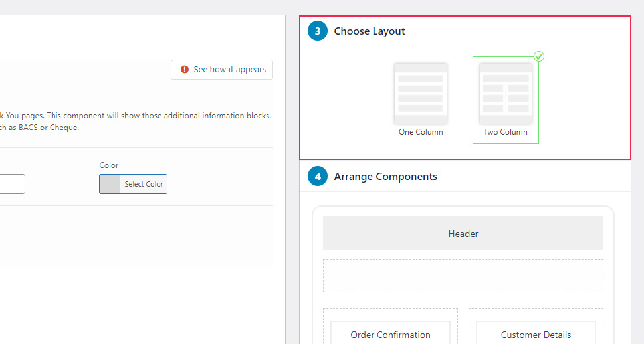Select the Header block in the arrangement

tap(463, 234)
